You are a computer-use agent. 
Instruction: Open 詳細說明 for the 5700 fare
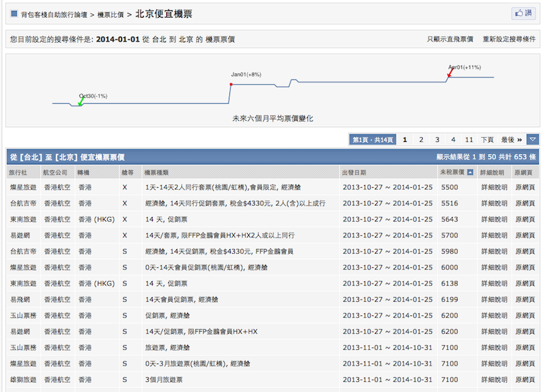[x=494, y=235]
